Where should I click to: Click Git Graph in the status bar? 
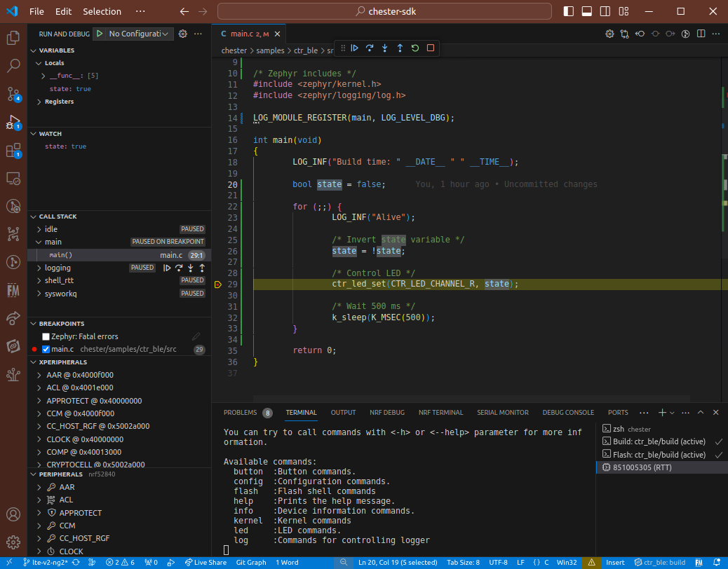click(250, 563)
